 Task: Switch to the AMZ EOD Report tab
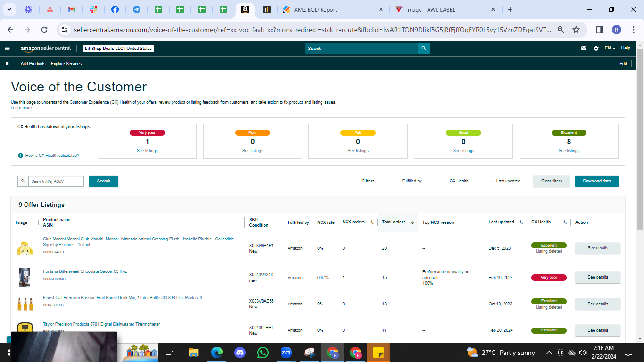(333, 9)
